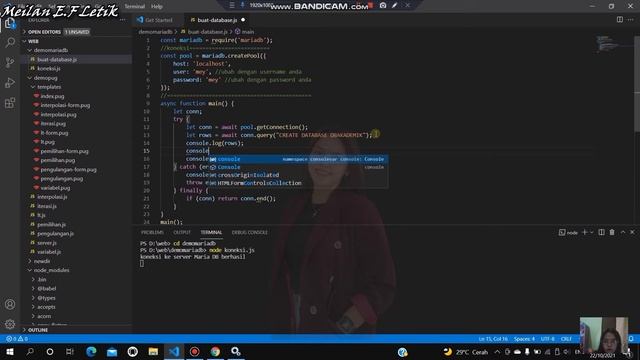
Task: Split the terminal panel
Action: [x=601, y=232]
